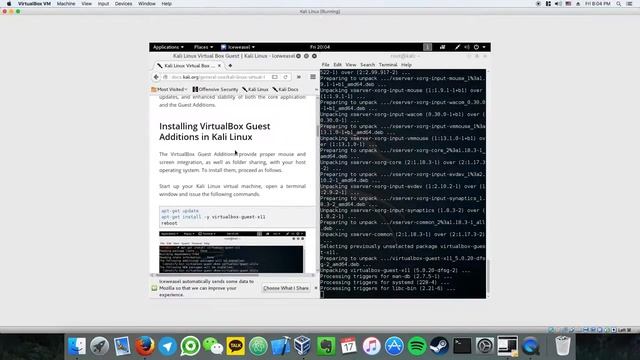This screenshot has height=360, width=640.
Task: Open terminal Terminal menu
Action: coord(388,65)
